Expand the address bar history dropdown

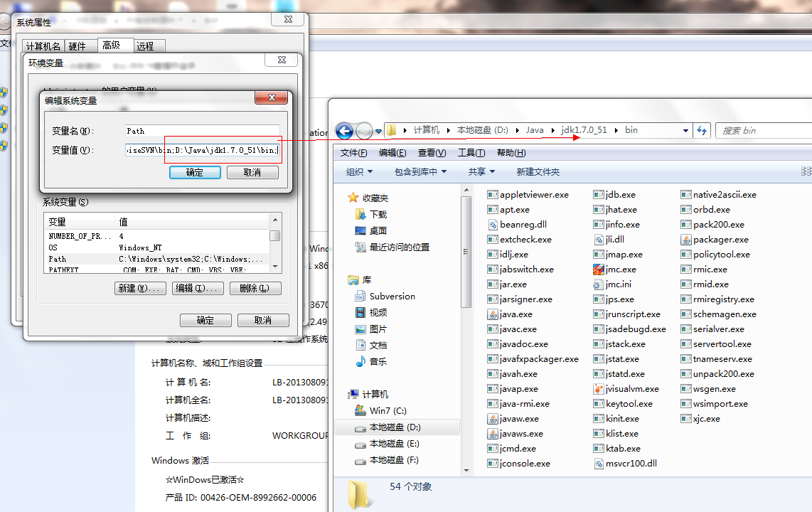685,131
